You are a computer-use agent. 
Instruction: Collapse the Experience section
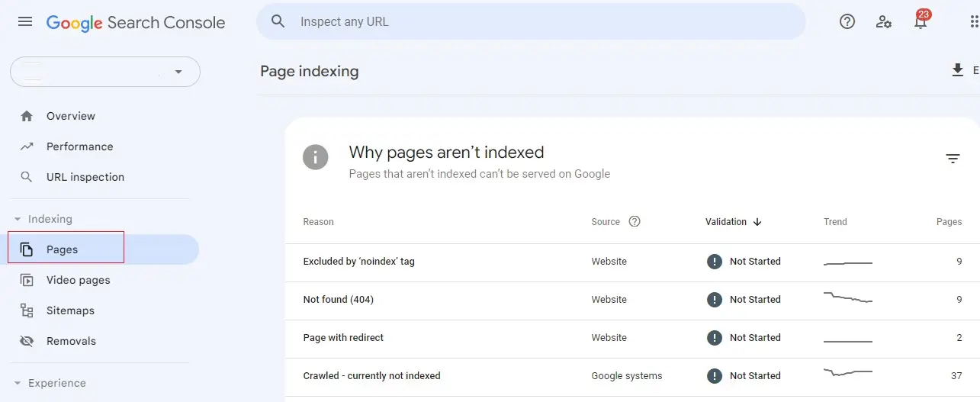tap(50, 383)
